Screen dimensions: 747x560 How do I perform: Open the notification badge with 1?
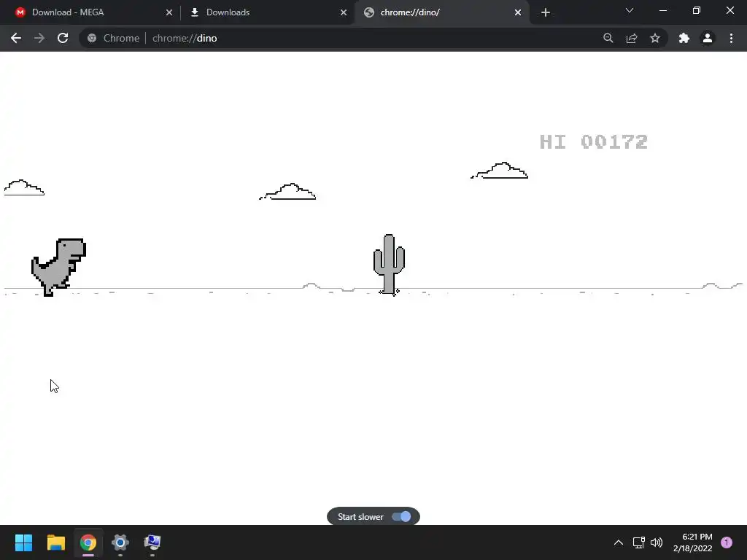(727, 542)
